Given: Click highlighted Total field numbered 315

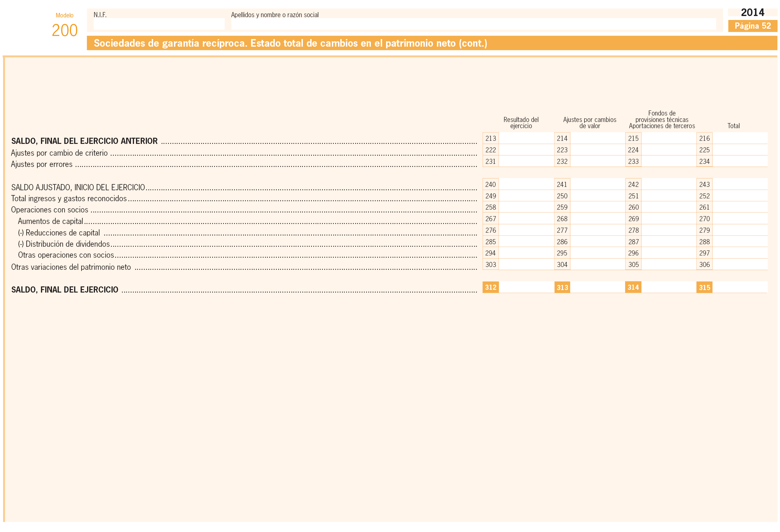Looking at the screenshot, I should (x=740, y=287).
